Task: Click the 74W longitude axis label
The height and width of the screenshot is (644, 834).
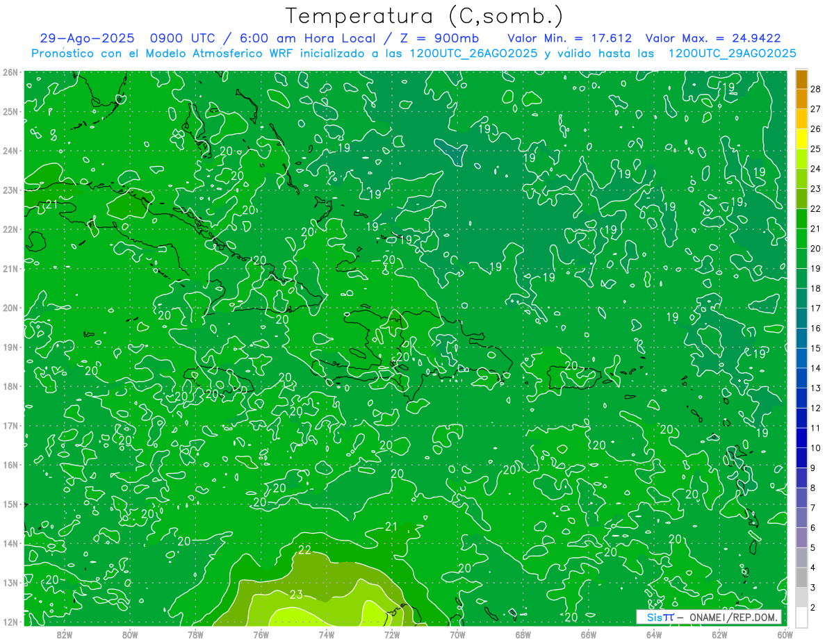Action: [x=327, y=634]
